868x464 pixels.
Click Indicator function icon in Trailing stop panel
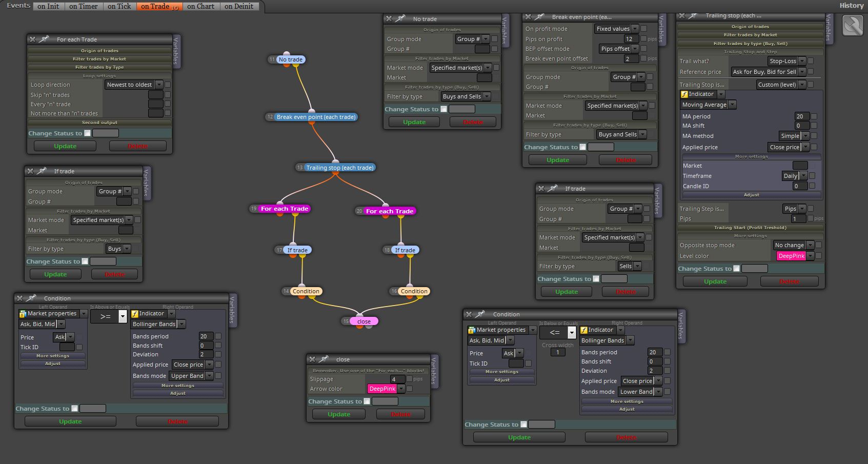point(684,94)
